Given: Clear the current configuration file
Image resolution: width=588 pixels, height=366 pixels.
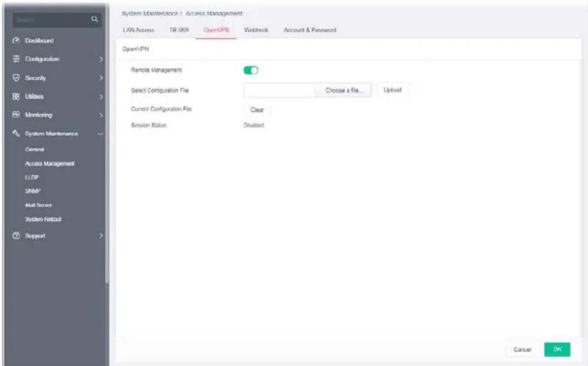Looking at the screenshot, I should click(x=257, y=110).
